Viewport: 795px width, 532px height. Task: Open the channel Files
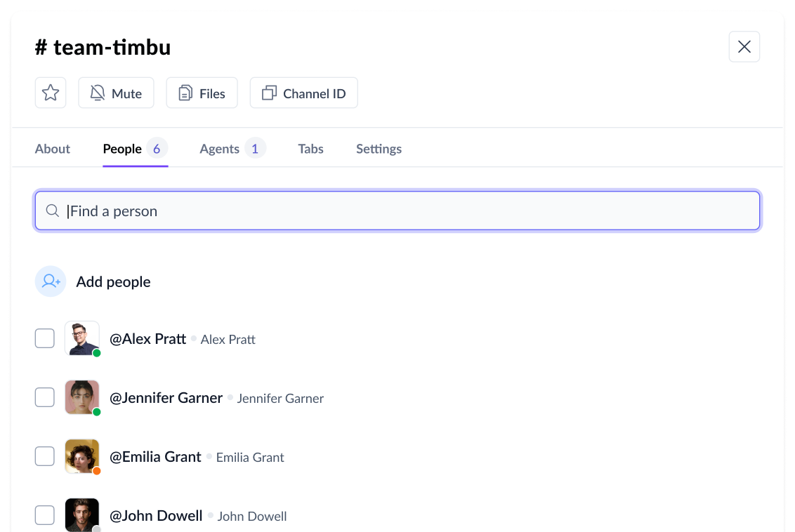tap(202, 93)
